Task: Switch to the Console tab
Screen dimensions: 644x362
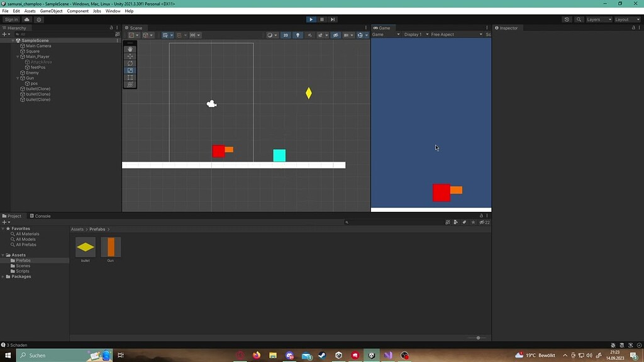Action: click(41, 216)
